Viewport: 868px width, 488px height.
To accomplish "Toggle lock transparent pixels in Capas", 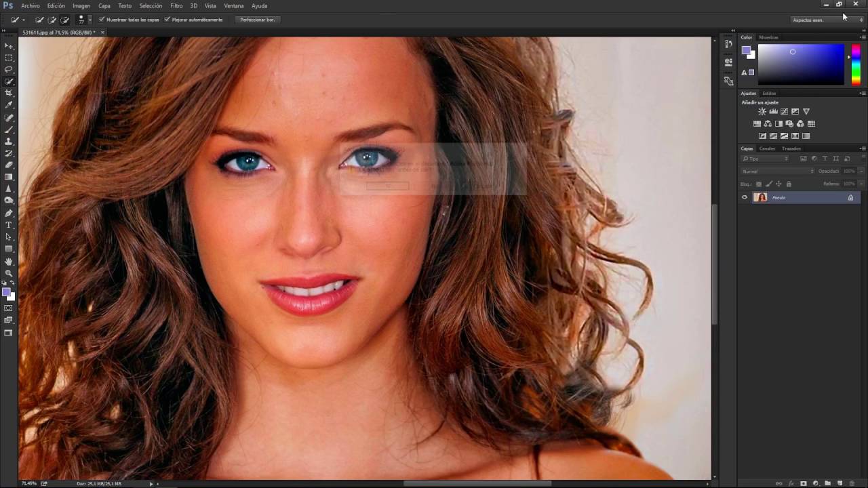I will 759,184.
